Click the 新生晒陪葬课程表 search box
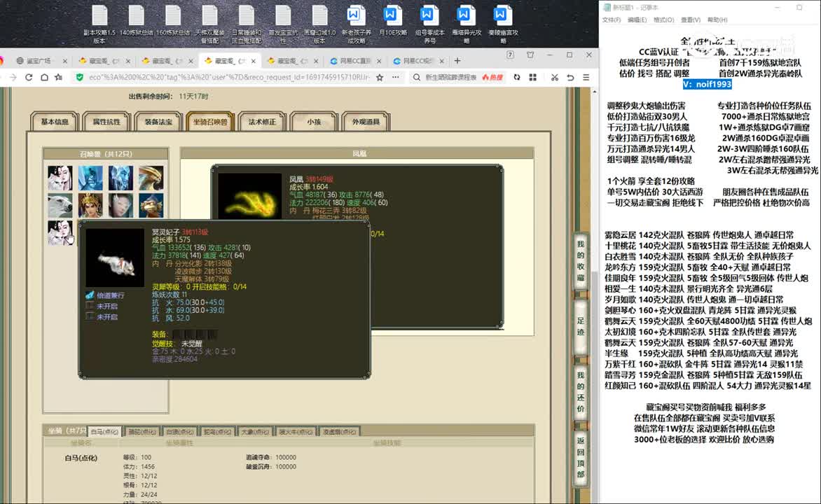The width and height of the screenshot is (821, 504). tap(451, 78)
